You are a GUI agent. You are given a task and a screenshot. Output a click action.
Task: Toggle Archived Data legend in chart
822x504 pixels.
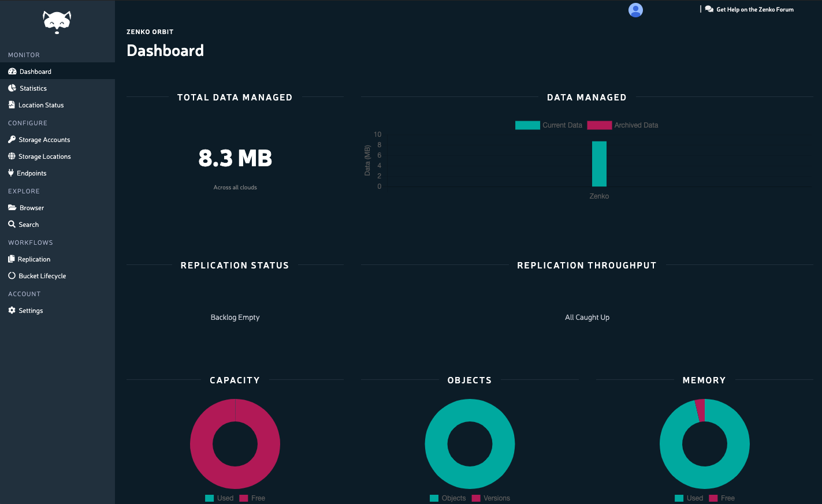[623, 125]
